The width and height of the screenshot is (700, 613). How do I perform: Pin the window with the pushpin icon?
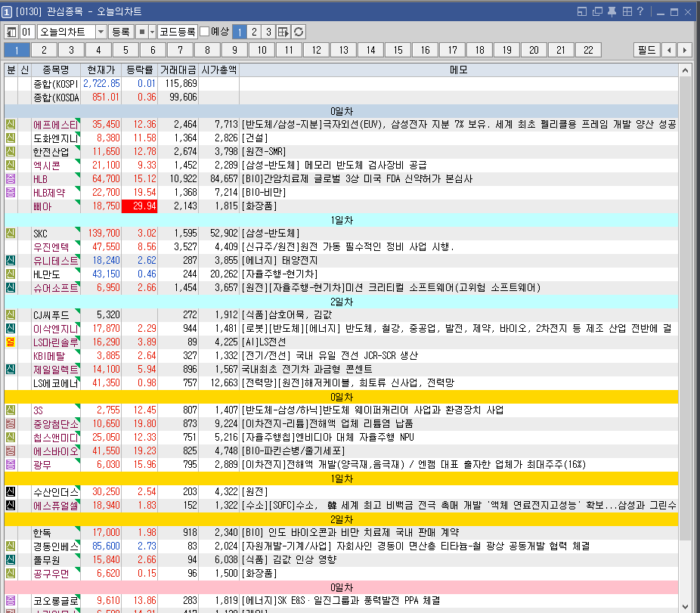pyautogui.click(x=612, y=11)
